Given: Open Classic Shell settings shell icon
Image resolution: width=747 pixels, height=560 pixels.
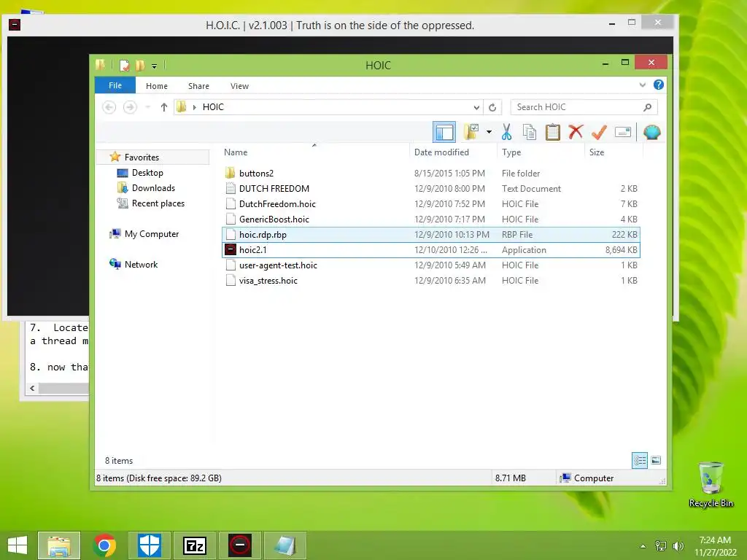Looking at the screenshot, I should [651, 132].
